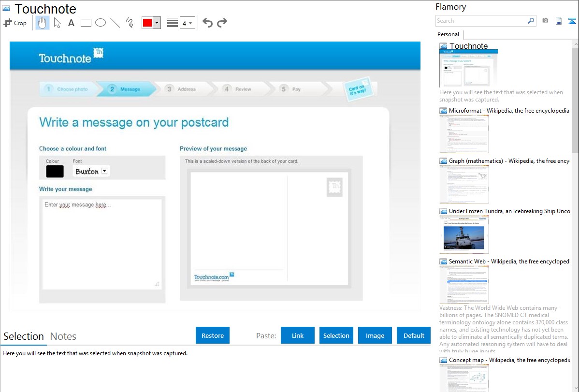This screenshot has height=392, width=579.
Task: Select the Concept map snapshot thumbnail
Action: point(464,378)
